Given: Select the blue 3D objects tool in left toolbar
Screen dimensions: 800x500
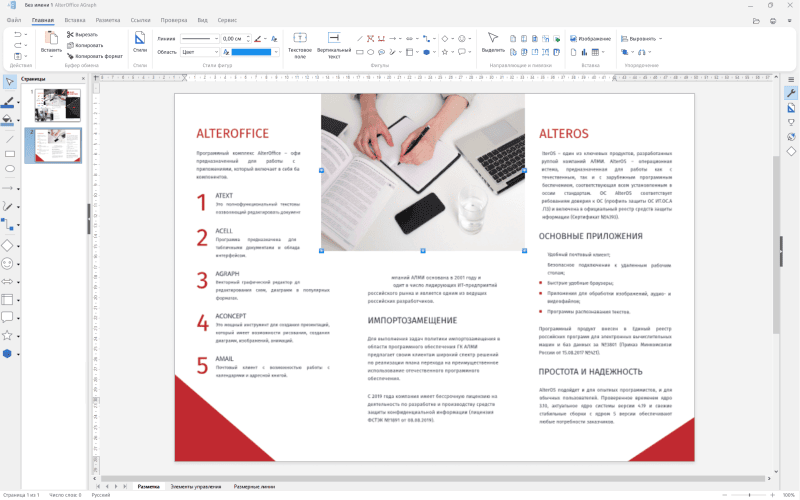Looking at the screenshot, I should [x=7, y=354].
